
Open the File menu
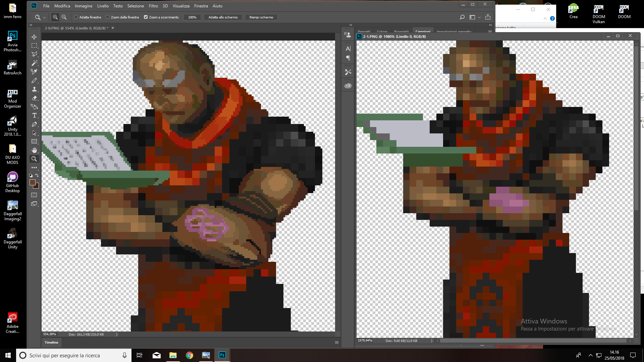click(x=46, y=6)
